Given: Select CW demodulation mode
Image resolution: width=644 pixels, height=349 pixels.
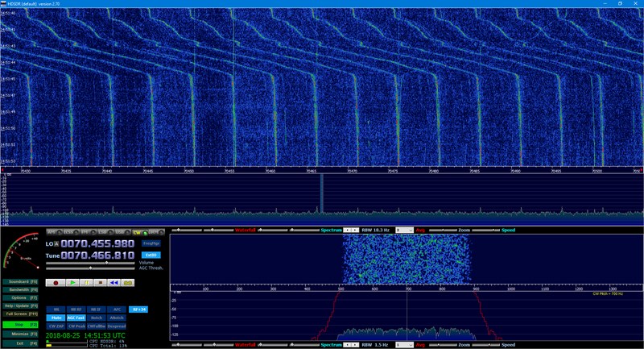Looking at the screenshot, I should pyautogui.click(x=139, y=233).
